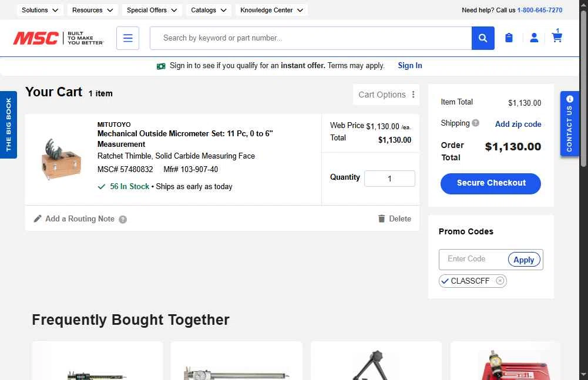
Task: Open the hamburger menu icon
Action: pyautogui.click(x=127, y=38)
